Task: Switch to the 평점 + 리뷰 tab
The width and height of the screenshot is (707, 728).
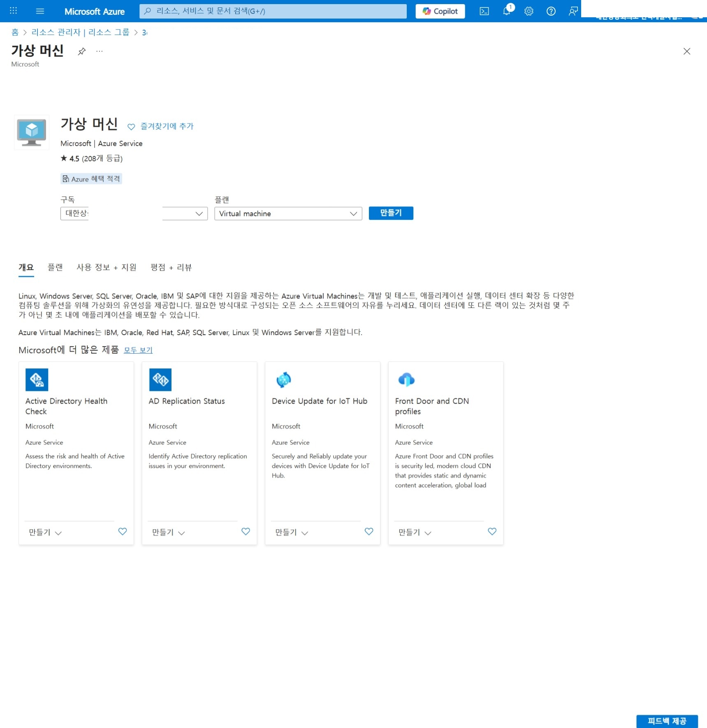Action: pyautogui.click(x=171, y=267)
